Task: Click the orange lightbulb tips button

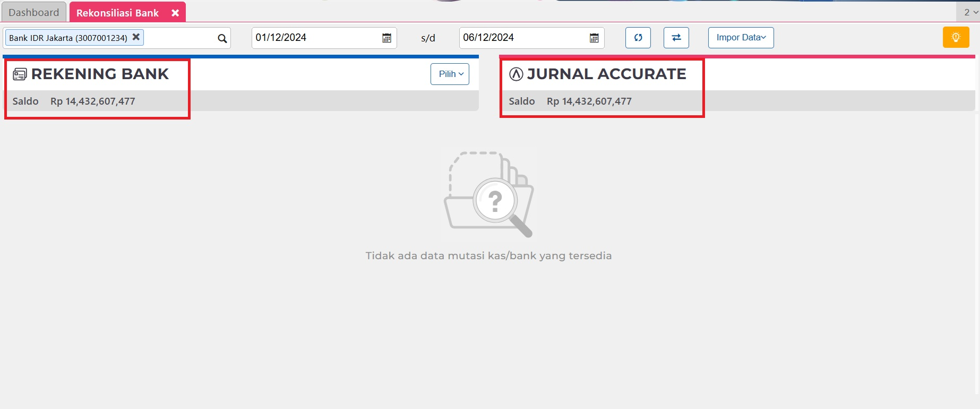Action: [956, 38]
